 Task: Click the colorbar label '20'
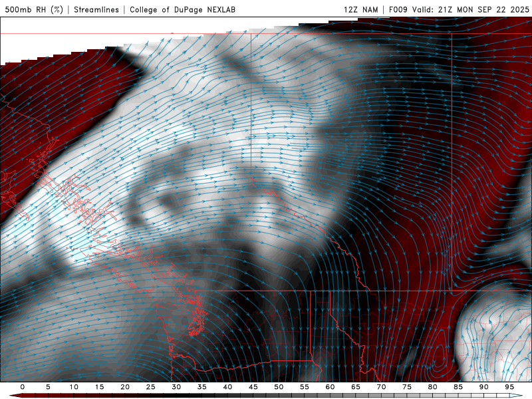pos(125,387)
